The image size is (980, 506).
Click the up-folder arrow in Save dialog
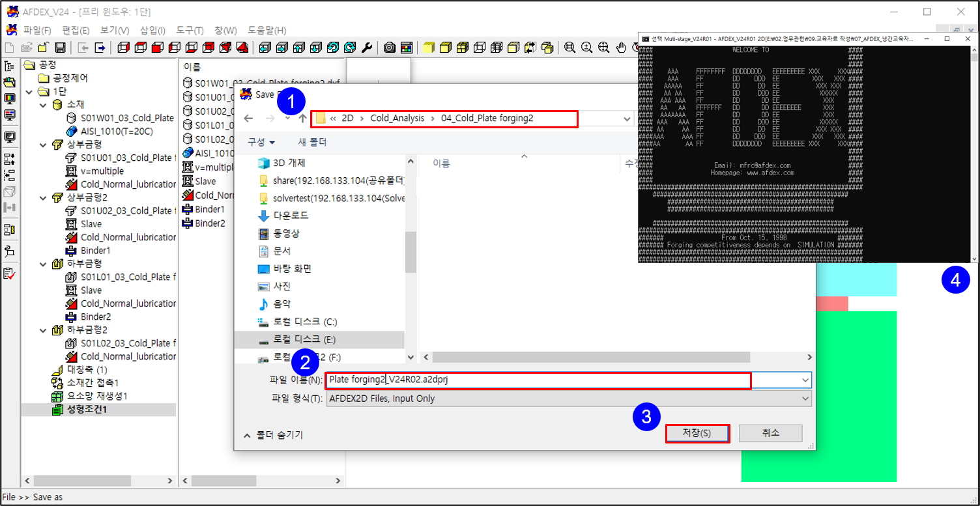click(302, 119)
